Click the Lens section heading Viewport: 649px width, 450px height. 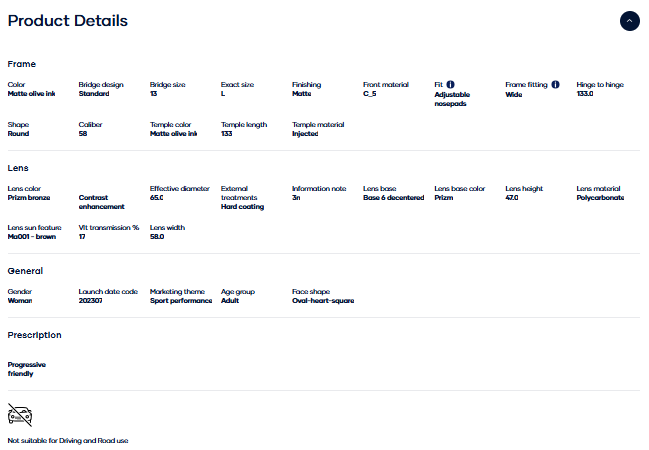[20, 168]
